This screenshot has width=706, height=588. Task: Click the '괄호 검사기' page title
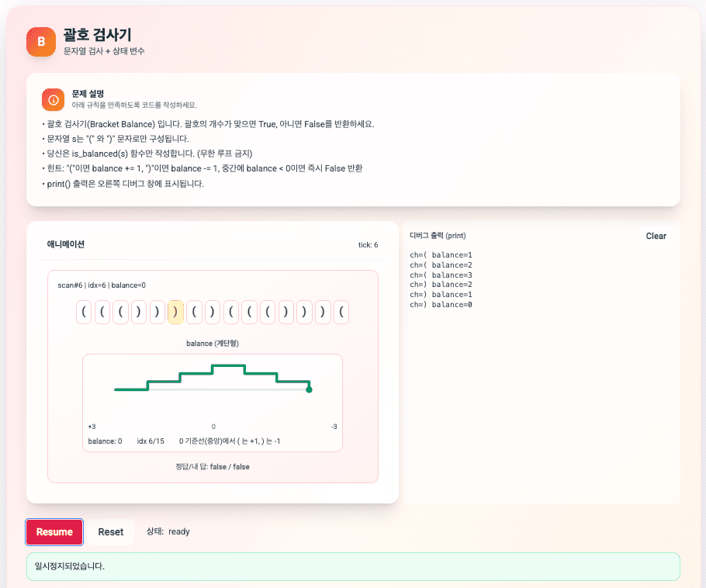(x=97, y=35)
